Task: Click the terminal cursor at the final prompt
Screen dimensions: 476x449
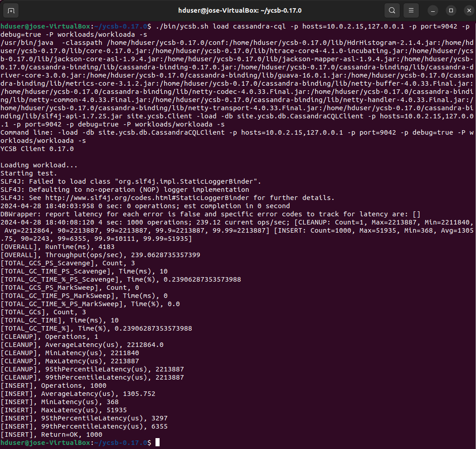Action: 158,443
